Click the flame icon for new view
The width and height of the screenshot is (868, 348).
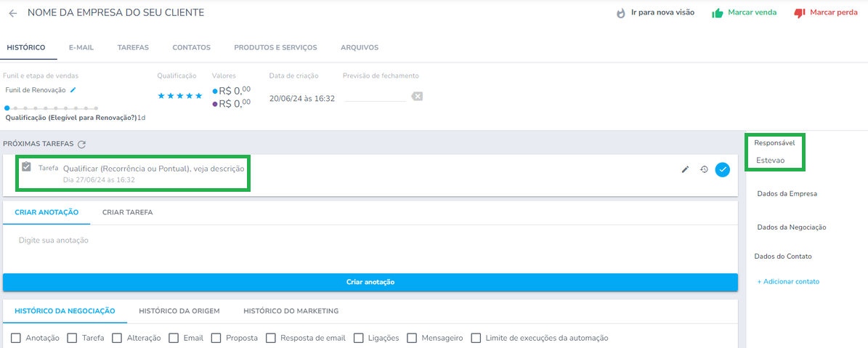pyautogui.click(x=621, y=13)
